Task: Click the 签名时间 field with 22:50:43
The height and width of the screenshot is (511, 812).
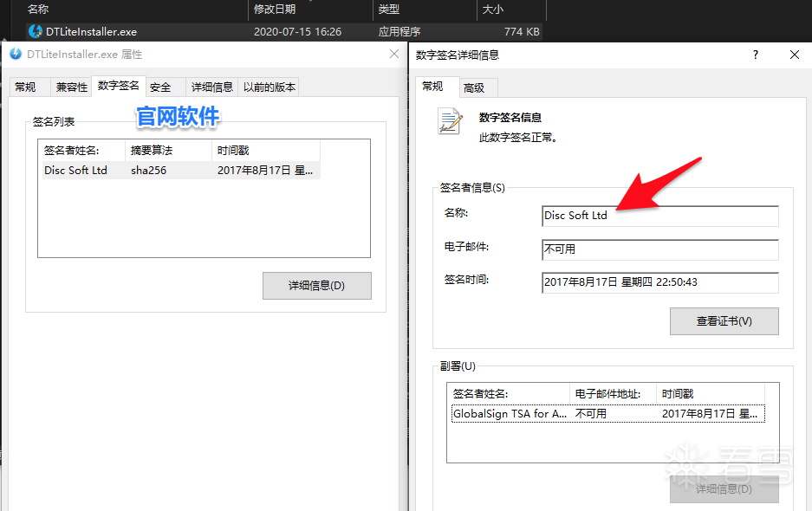Action: coord(659,282)
